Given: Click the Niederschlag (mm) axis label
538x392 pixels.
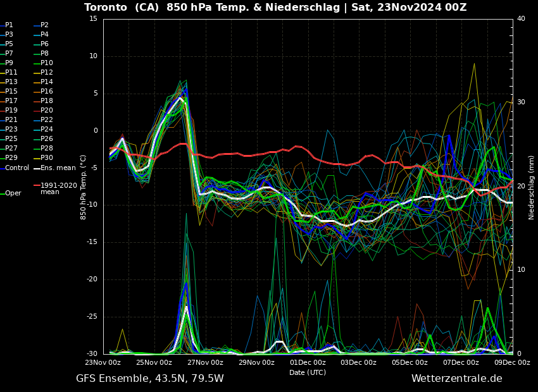Looking at the screenshot, I should click(x=532, y=187).
